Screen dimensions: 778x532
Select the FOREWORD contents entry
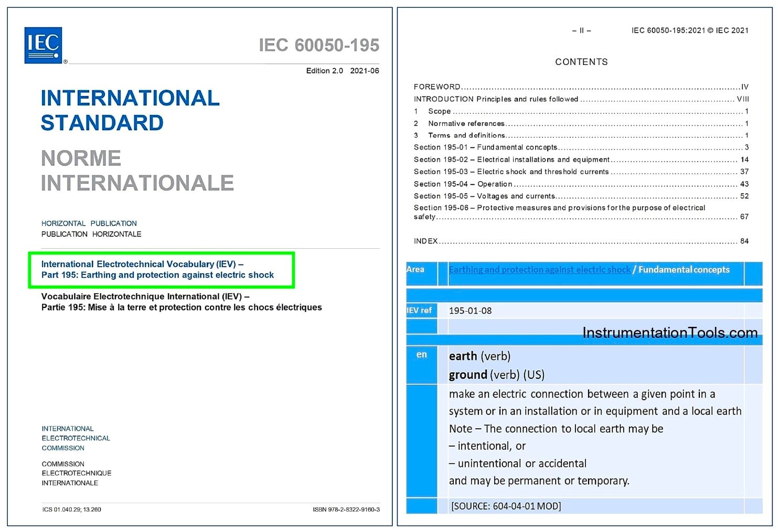pyautogui.click(x=581, y=87)
